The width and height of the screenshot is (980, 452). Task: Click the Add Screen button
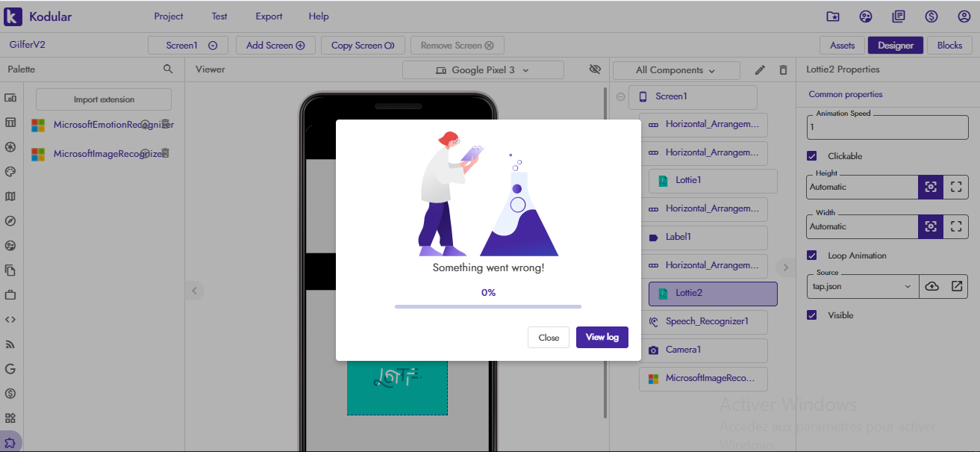point(275,46)
